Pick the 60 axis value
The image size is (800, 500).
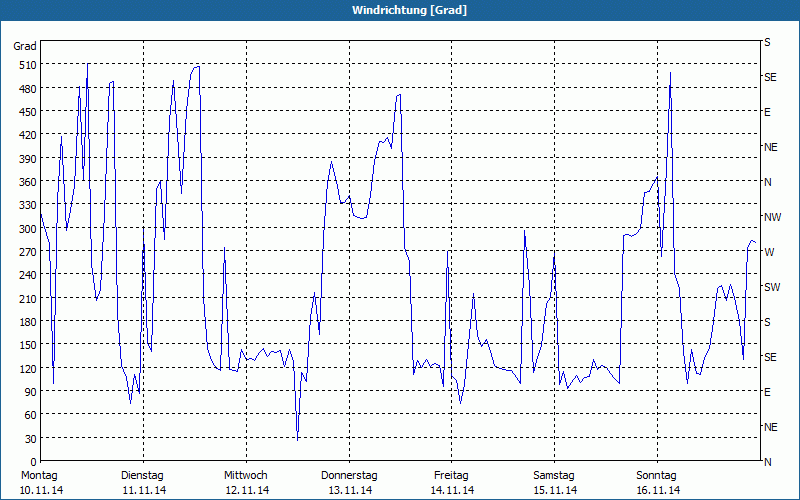[30, 415]
